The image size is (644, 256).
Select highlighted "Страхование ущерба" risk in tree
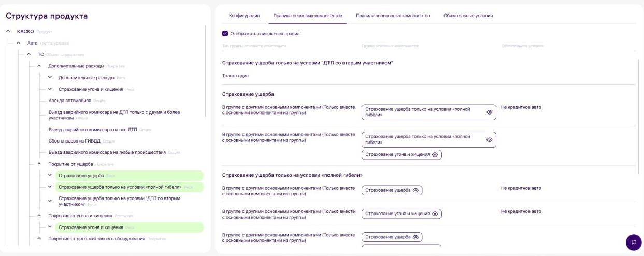(x=81, y=176)
